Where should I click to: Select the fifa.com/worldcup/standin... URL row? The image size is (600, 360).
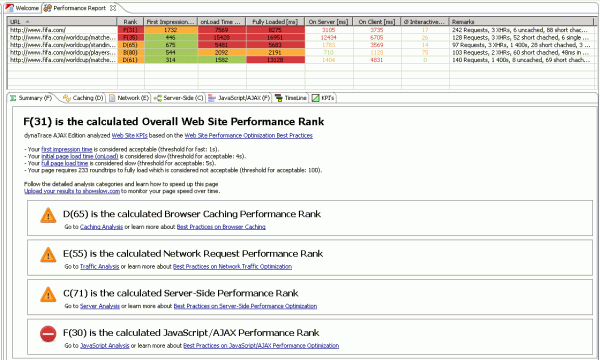click(62, 45)
